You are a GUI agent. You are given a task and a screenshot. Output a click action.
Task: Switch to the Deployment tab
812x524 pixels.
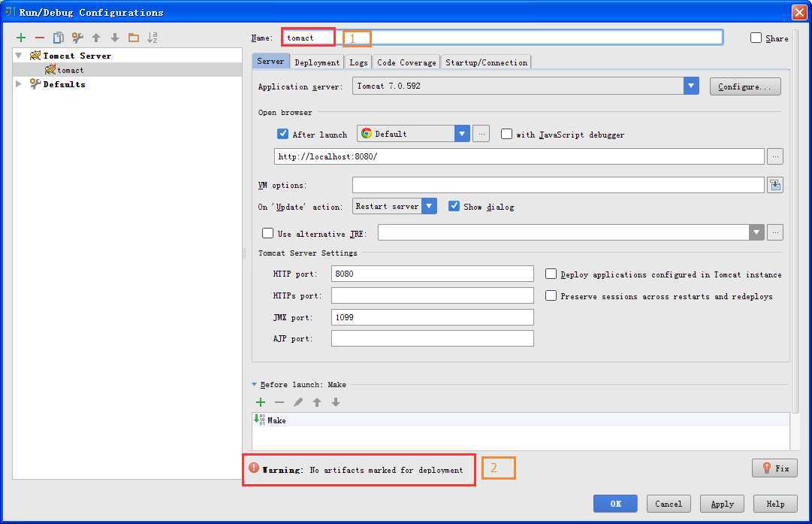[x=317, y=62]
